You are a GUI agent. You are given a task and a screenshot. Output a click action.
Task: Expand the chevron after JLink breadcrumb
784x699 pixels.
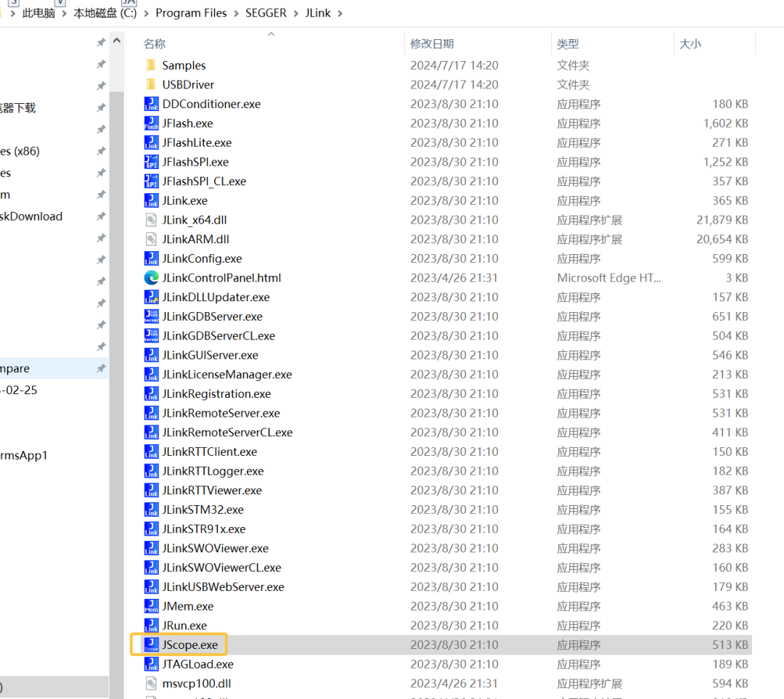pos(340,14)
